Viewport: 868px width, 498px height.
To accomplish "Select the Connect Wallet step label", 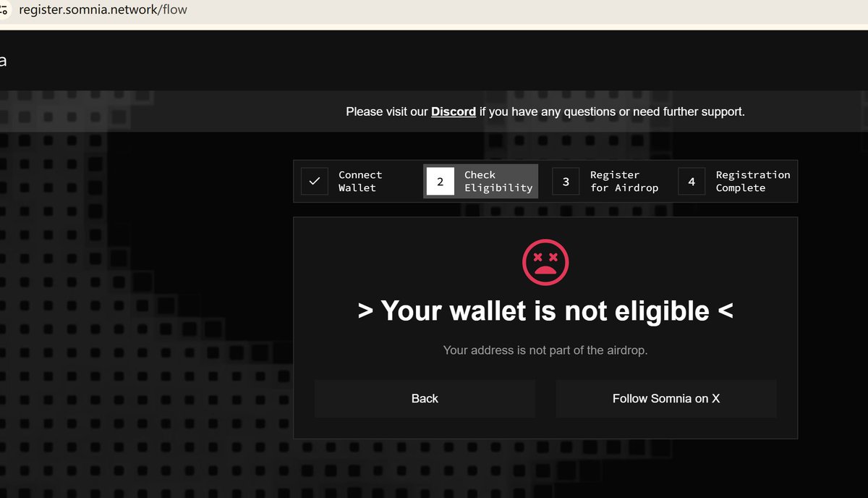I will point(360,181).
